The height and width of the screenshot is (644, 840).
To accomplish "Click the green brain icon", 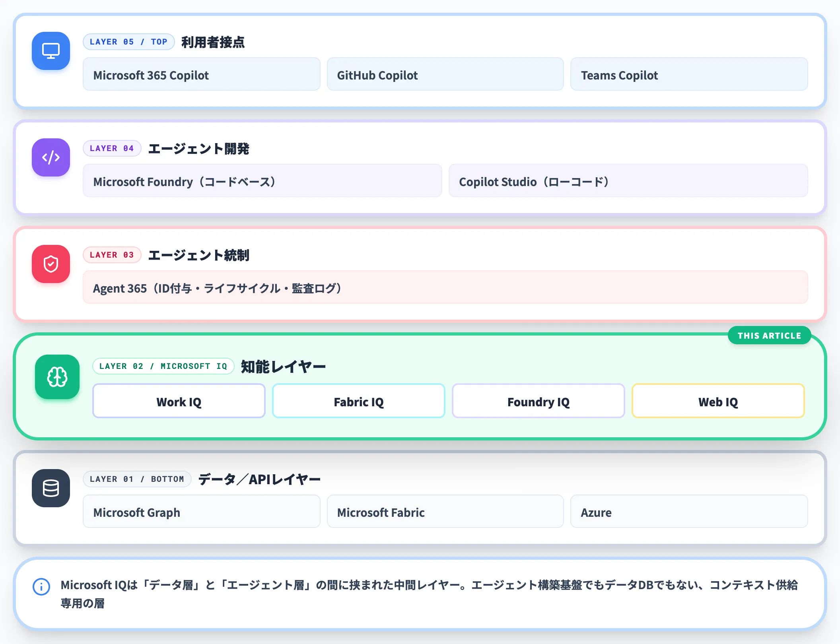I will tap(57, 377).
